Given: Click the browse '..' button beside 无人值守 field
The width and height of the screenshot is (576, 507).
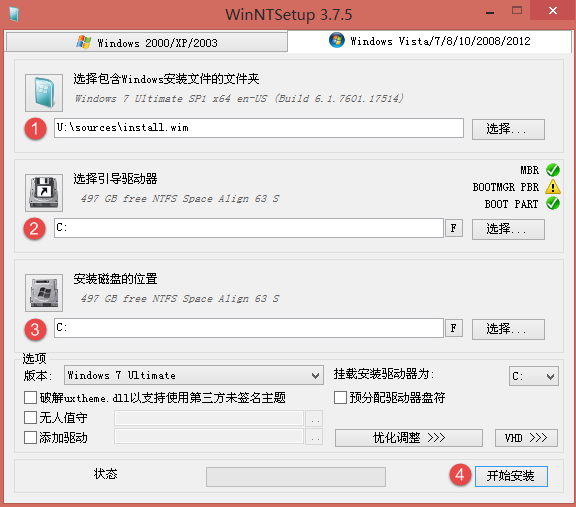Looking at the screenshot, I should click(x=314, y=418).
